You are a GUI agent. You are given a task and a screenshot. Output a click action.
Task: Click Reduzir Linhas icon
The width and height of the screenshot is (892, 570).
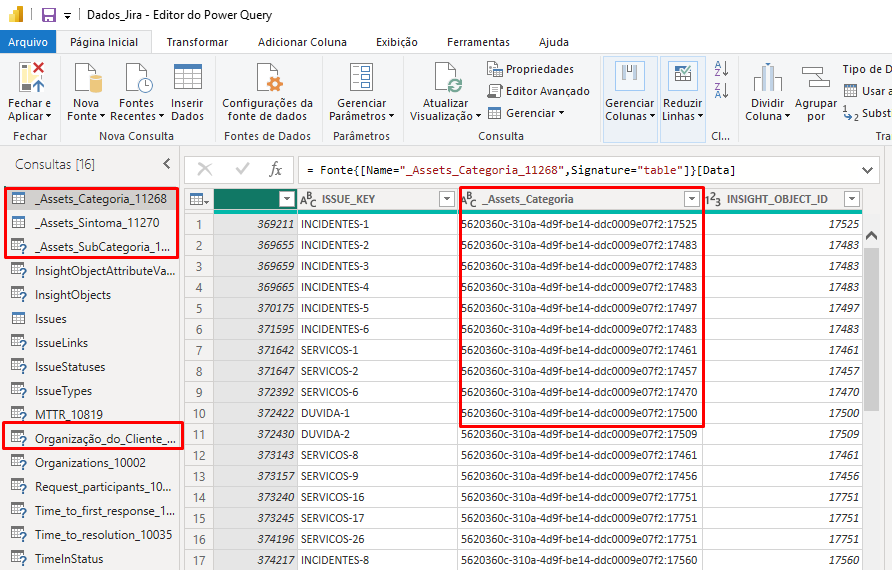pos(682,76)
